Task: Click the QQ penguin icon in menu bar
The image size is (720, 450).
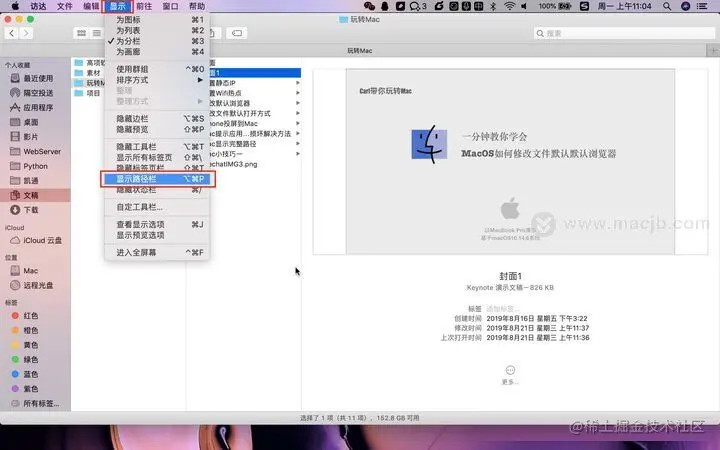Action: point(385,6)
